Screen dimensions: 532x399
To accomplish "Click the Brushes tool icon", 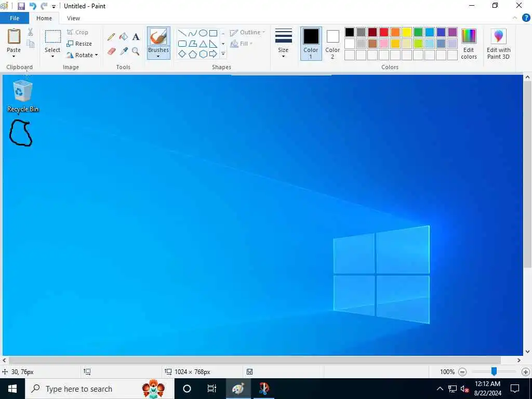I will (x=158, y=37).
